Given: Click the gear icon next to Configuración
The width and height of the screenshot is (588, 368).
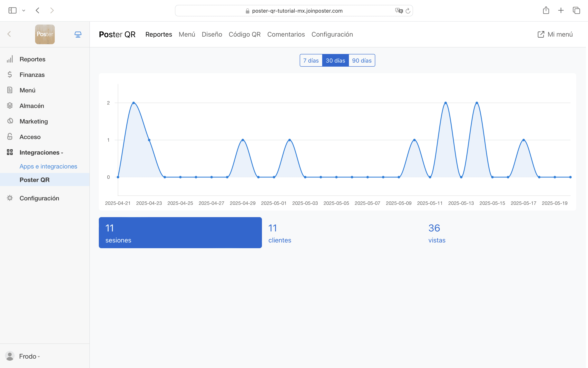Looking at the screenshot, I should click(10, 198).
